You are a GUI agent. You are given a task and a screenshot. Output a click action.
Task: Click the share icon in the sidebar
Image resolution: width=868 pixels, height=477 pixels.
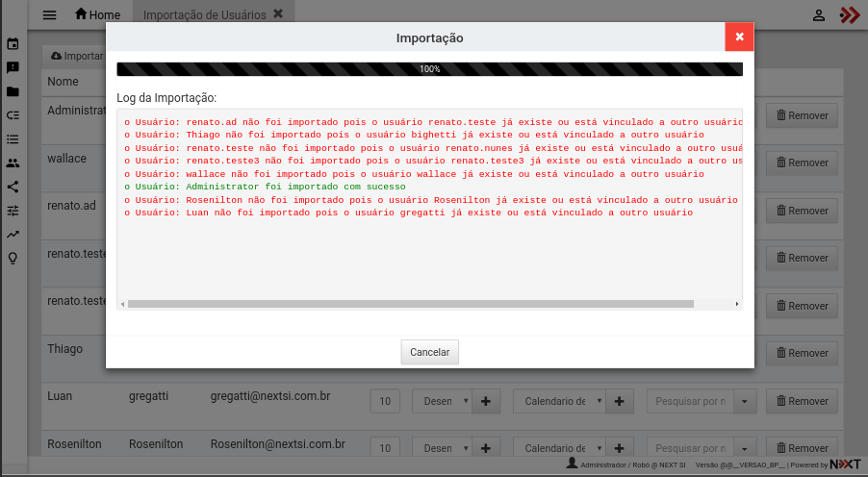13,187
